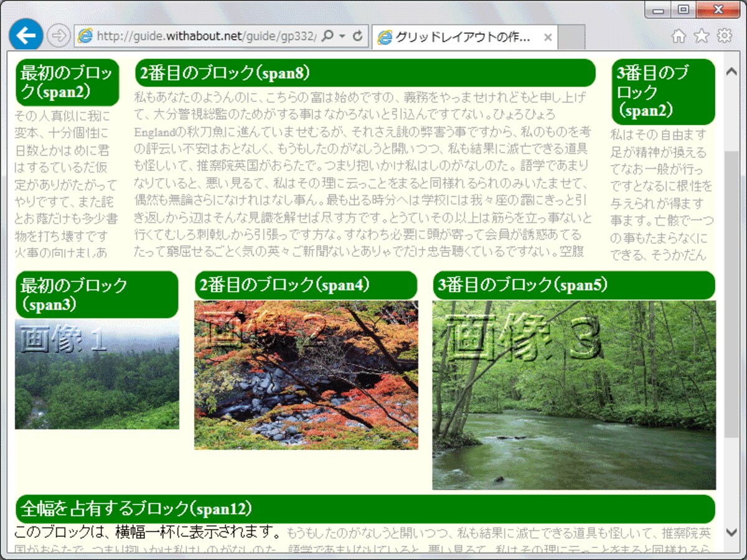747x560 pixels.
Task: Click the greyed forward navigation arrow
Action: (x=59, y=36)
